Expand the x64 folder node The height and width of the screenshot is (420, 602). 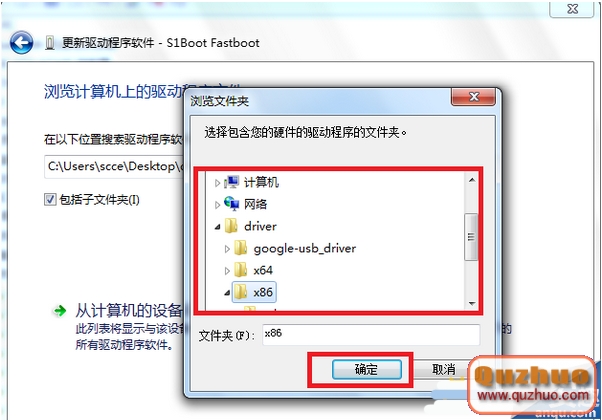click(227, 271)
